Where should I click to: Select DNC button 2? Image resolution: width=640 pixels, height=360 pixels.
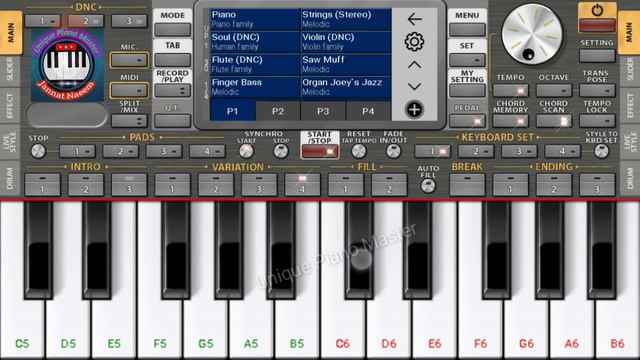coord(86,21)
